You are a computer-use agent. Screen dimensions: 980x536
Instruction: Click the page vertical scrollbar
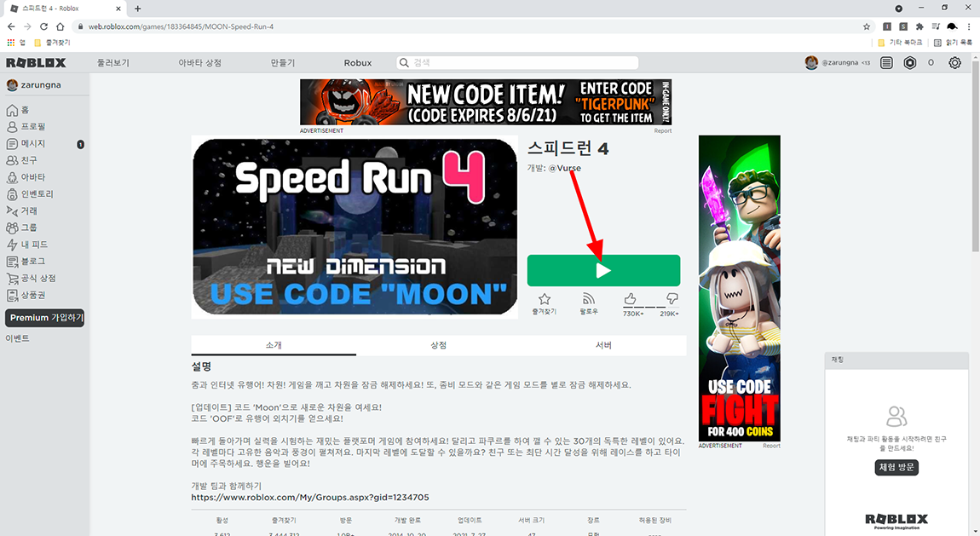[x=975, y=156]
